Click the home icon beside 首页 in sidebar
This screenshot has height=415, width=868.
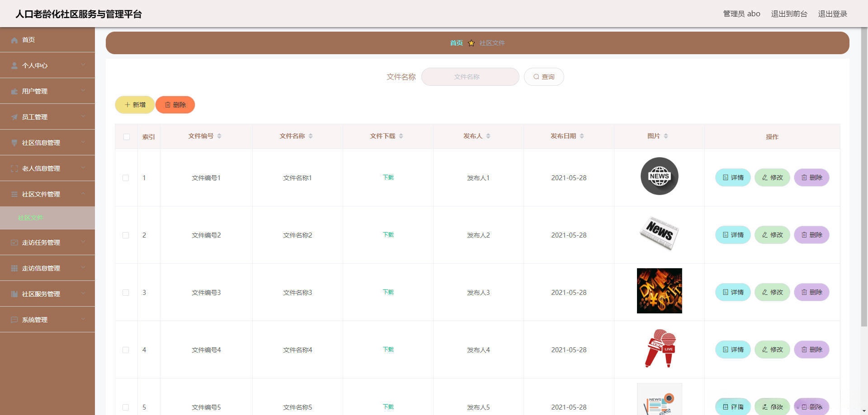(x=14, y=40)
